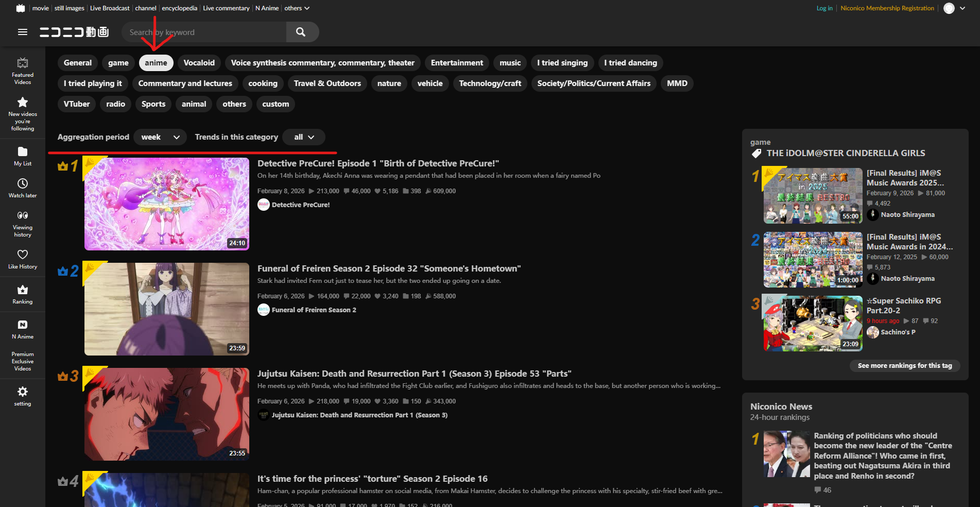Image resolution: width=980 pixels, height=507 pixels.
Task: Select the game category tab
Action: coord(118,63)
